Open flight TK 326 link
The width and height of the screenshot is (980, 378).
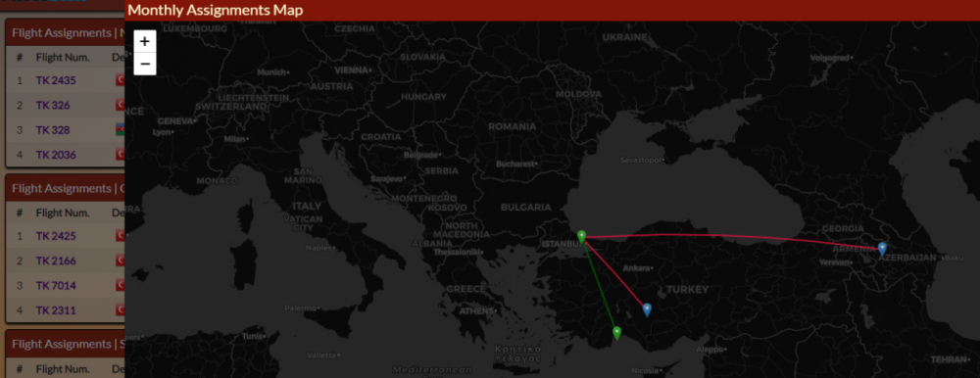53,105
